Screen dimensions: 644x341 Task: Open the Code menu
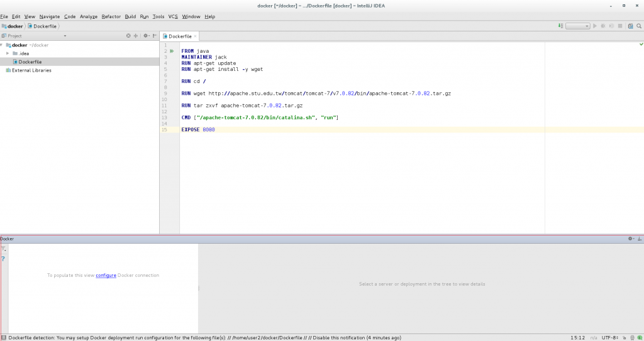(x=70, y=16)
